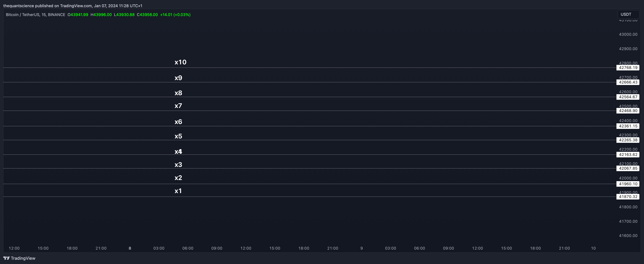Click the 41800.00 price axis label
This screenshot has width=644, height=264.
pos(628,207)
